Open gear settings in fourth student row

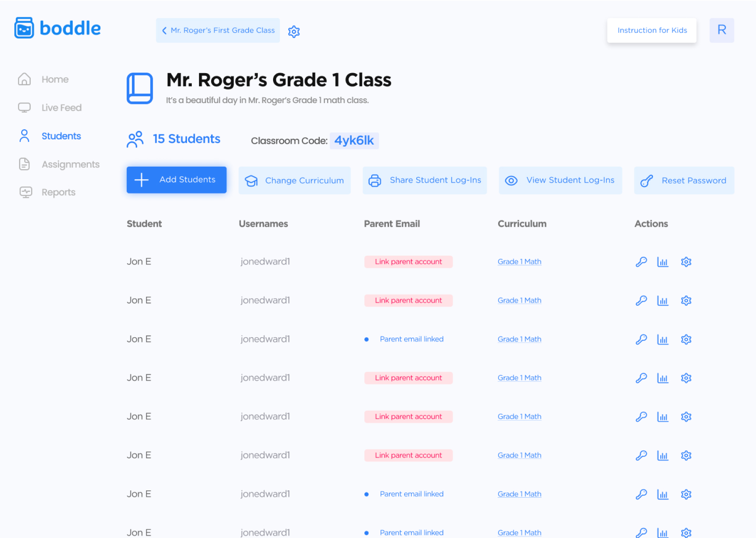point(686,378)
